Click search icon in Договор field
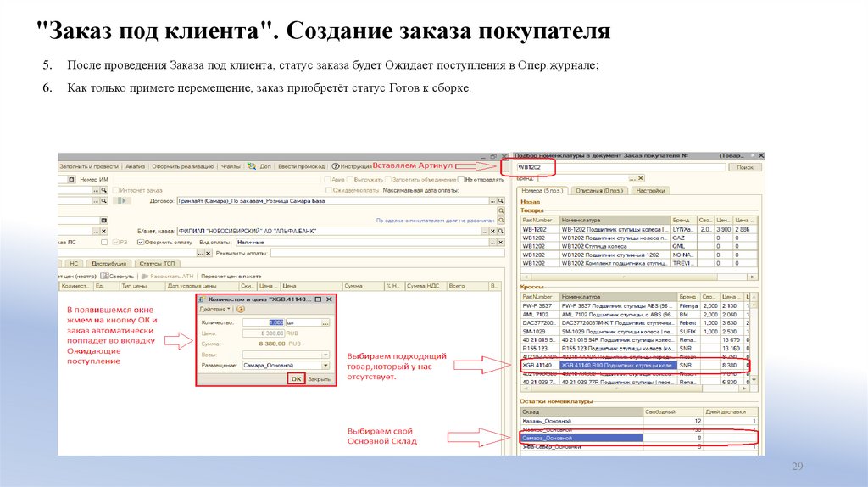Viewport: 868px width, 487px height. click(x=500, y=201)
